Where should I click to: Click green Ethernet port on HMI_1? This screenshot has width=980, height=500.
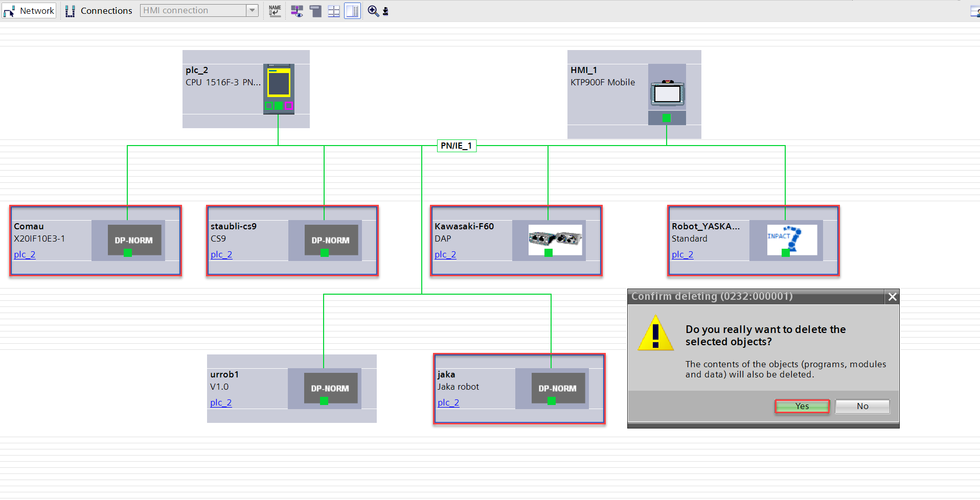(x=667, y=118)
